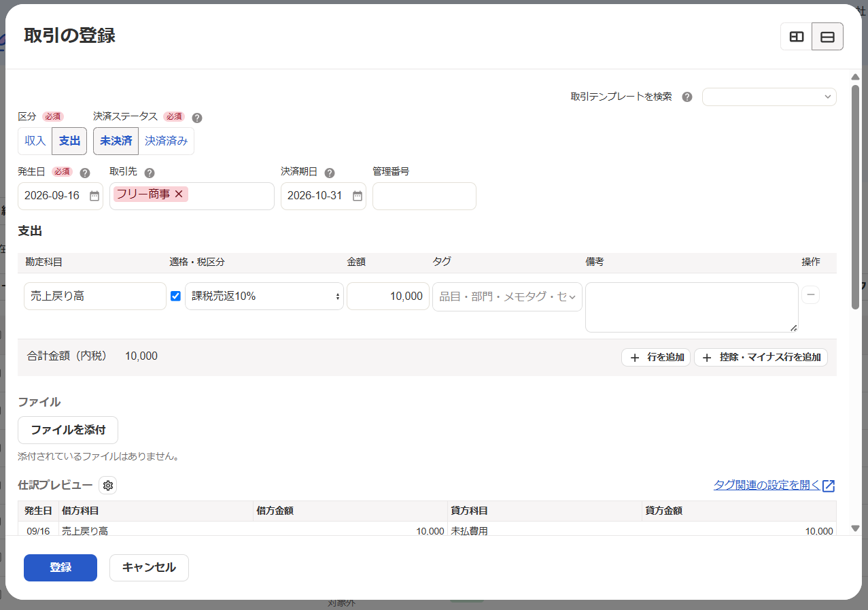Switch to stacked layout icon
Image resolution: width=868 pixels, height=610 pixels.
coord(827,37)
